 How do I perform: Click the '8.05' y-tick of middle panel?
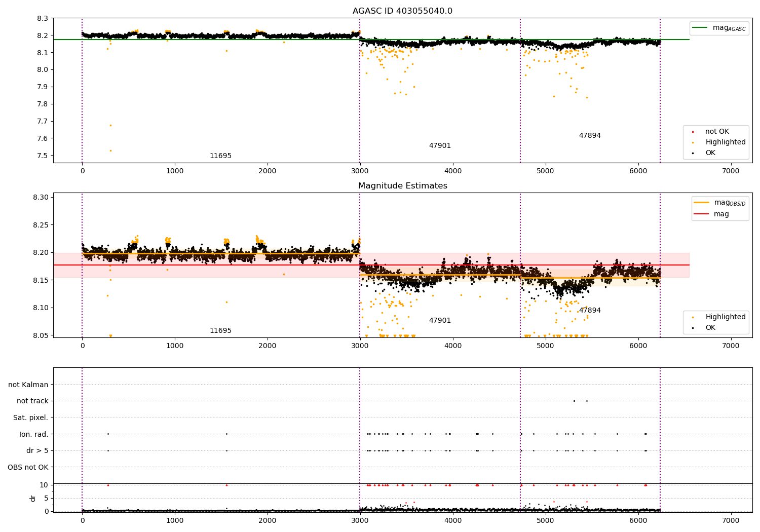41,336
